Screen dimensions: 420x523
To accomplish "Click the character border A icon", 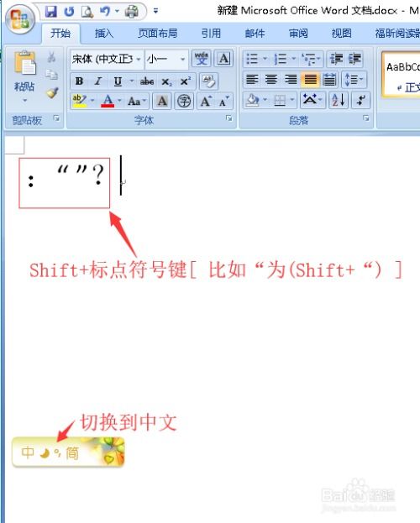I will (x=223, y=59).
